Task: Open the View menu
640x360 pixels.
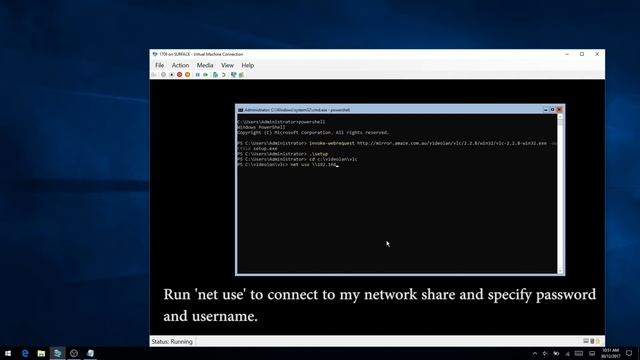Action: point(227,65)
